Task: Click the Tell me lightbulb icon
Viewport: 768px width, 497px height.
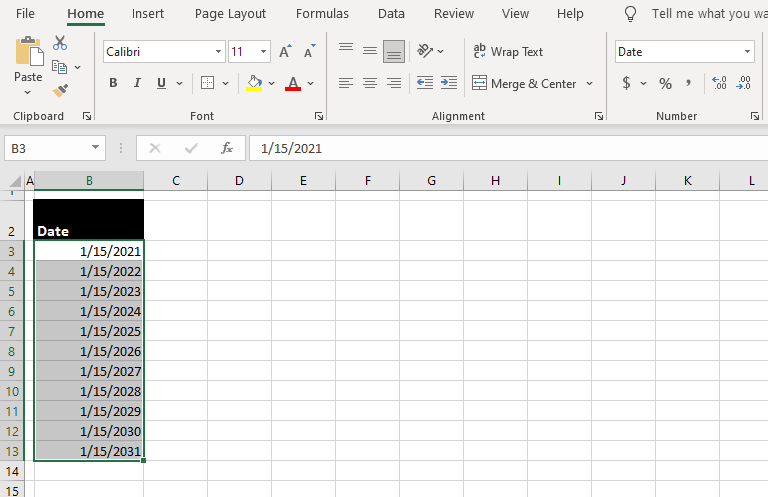Action: (x=630, y=14)
